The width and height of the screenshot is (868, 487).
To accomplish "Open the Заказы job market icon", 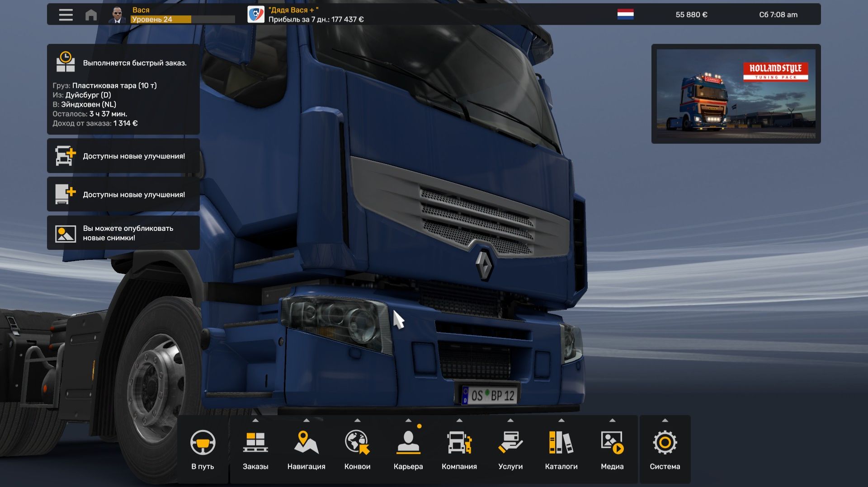I will pyautogui.click(x=255, y=442).
